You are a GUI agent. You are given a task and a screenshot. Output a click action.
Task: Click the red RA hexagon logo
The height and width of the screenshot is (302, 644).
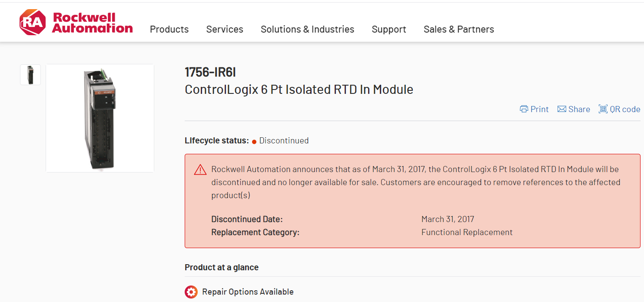click(x=32, y=23)
